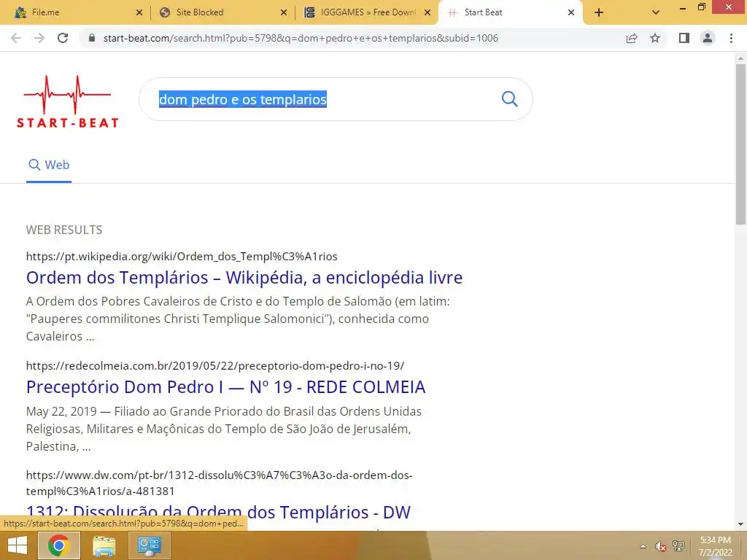Viewport: 747px width, 560px height.
Task: Open the Chrome profile avatar
Action: (x=708, y=38)
